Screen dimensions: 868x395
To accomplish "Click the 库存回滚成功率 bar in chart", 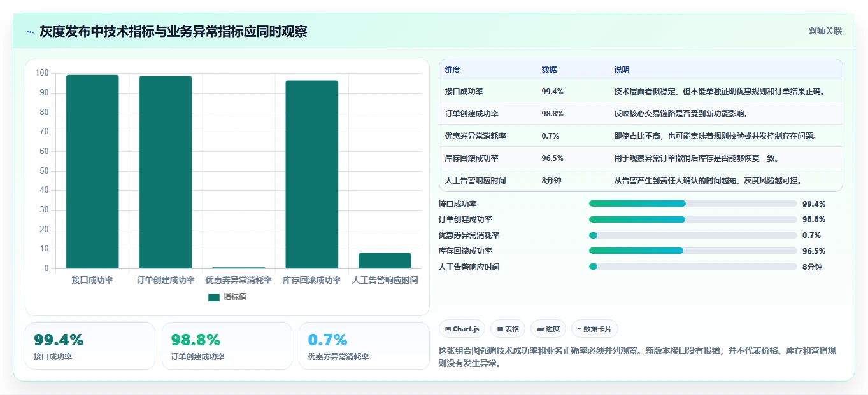I will (311, 174).
